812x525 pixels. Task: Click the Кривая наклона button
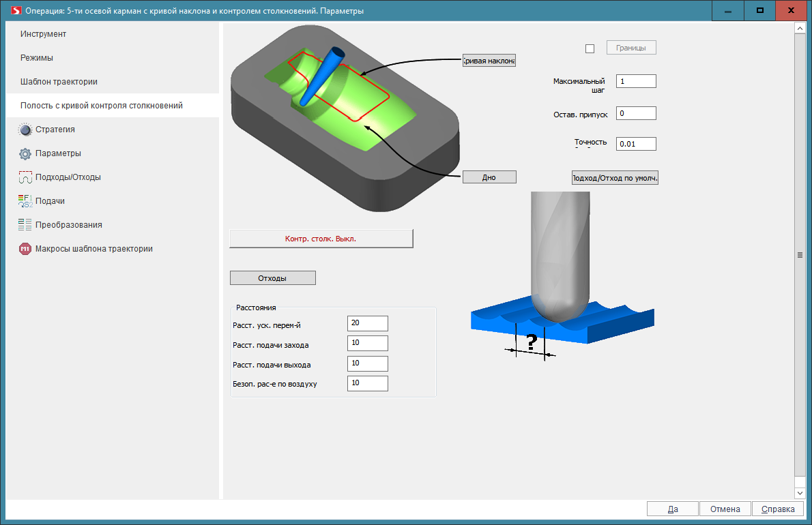pos(489,61)
